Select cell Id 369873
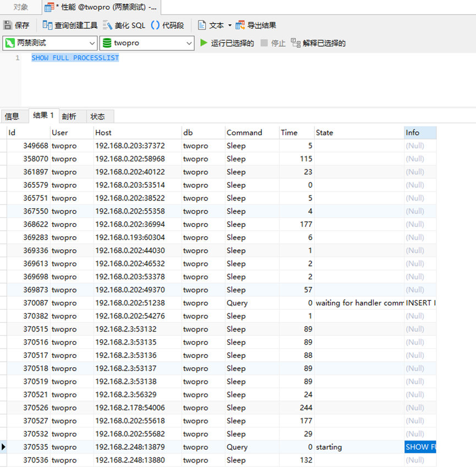Viewport: 476px width, 468px height. [x=29, y=290]
